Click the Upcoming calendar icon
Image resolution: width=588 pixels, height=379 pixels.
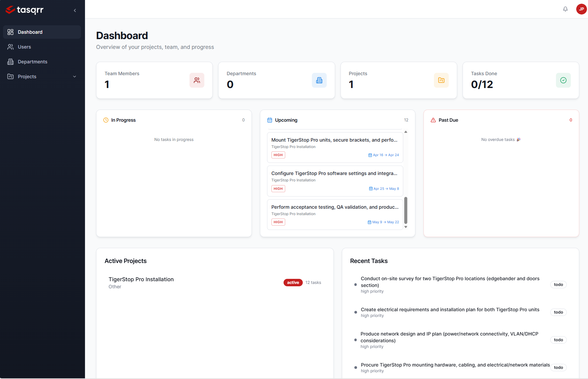coord(269,120)
